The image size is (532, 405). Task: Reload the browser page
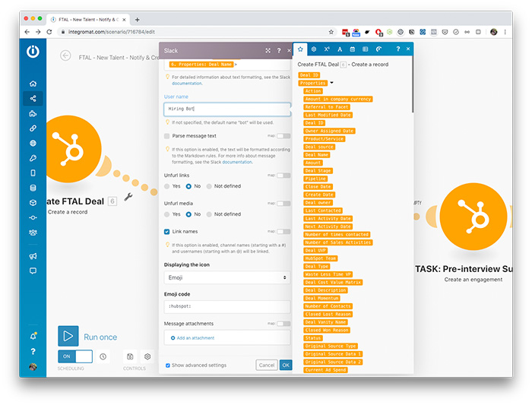coord(49,32)
